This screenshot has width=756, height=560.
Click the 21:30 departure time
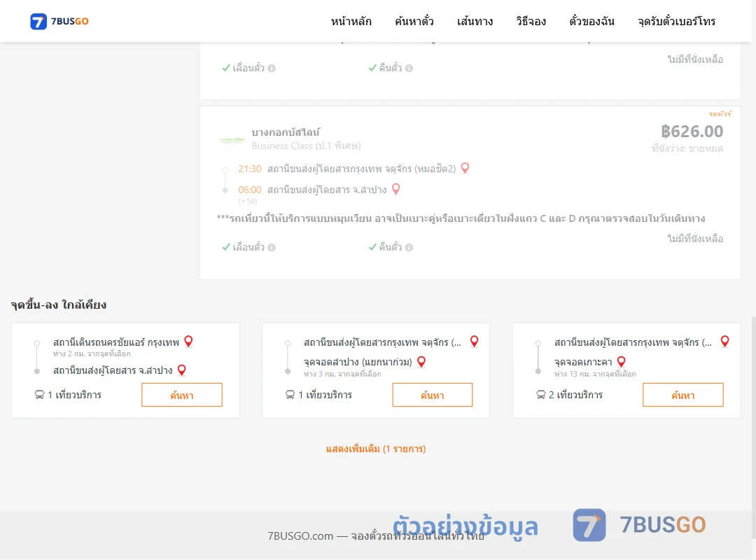click(250, 169)
